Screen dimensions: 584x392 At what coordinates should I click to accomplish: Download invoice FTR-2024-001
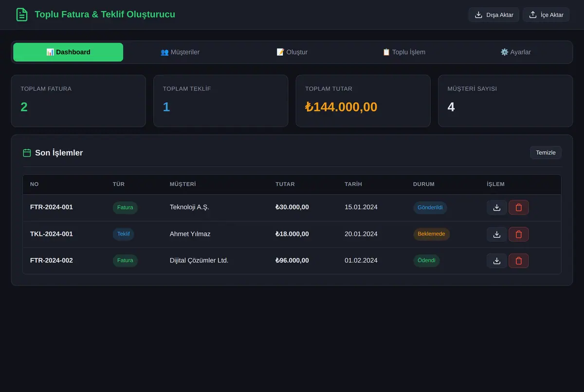(497, 208)
